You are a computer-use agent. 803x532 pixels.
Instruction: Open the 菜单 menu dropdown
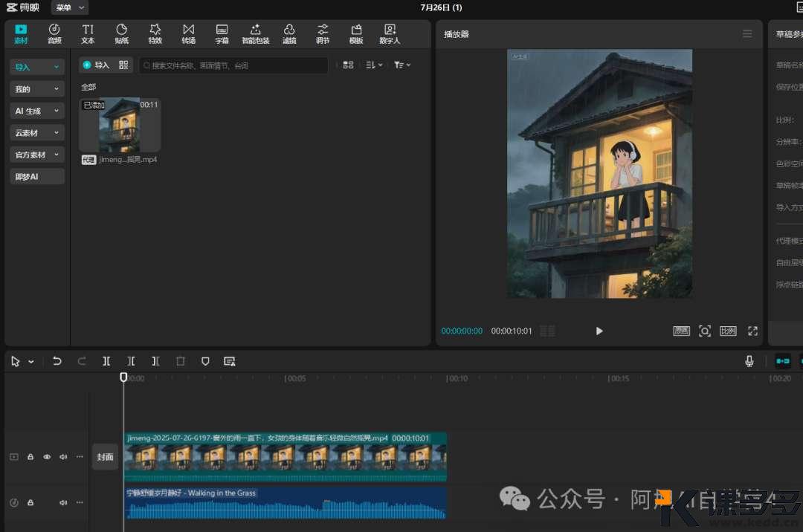click(x=70, y=7)
